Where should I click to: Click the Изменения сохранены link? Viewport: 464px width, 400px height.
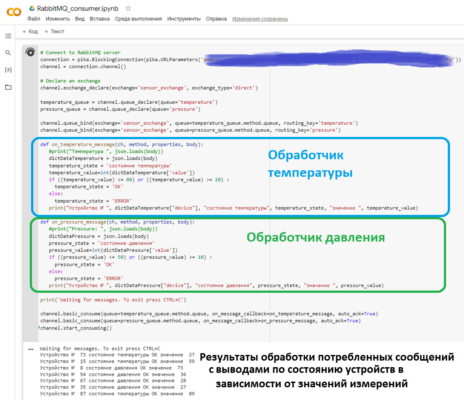(x=260, y=19)
